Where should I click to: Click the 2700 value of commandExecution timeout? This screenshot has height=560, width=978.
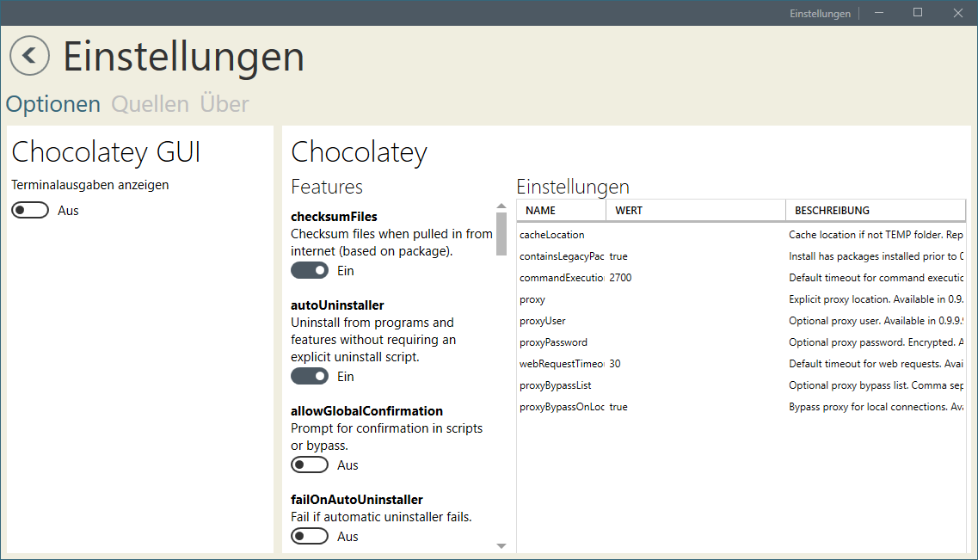(621, 278)
